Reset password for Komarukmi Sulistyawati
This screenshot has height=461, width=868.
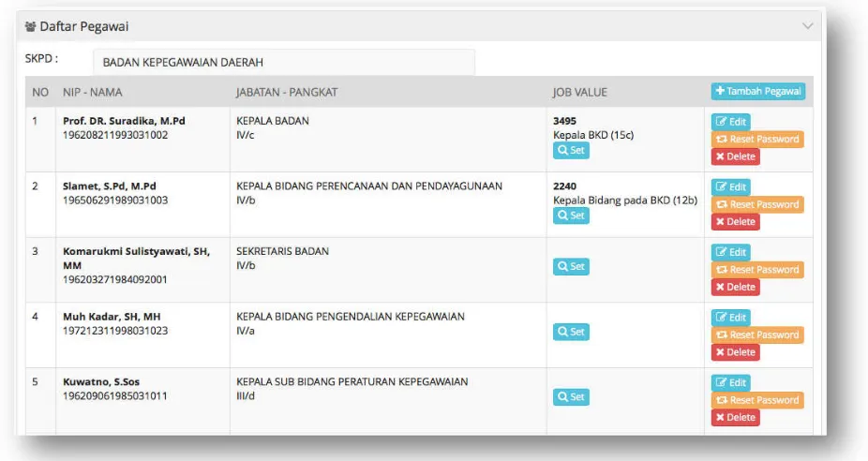coord(757,270)
